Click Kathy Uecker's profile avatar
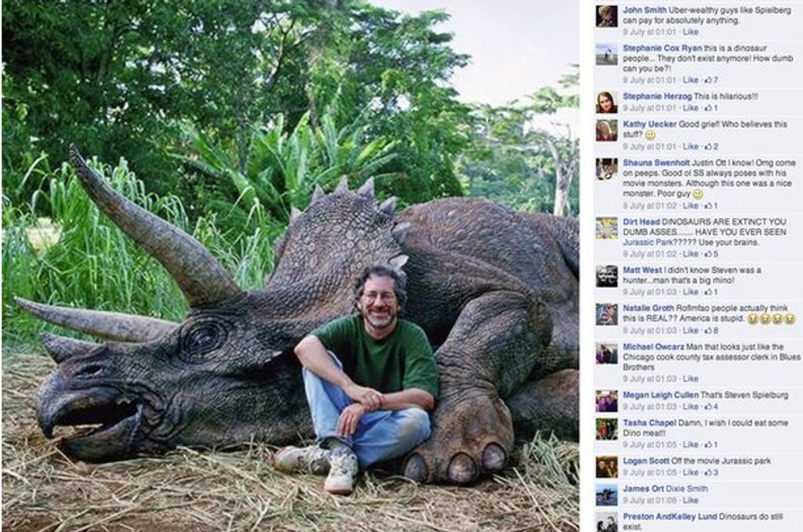 [x=606, y=130]
